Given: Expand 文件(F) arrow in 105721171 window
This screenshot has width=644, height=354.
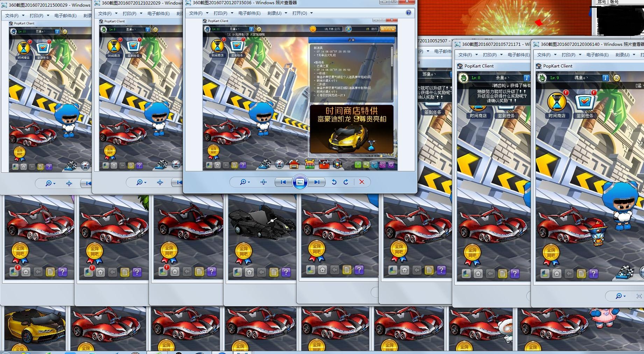Looking at the screenshot, I should 477,55.
